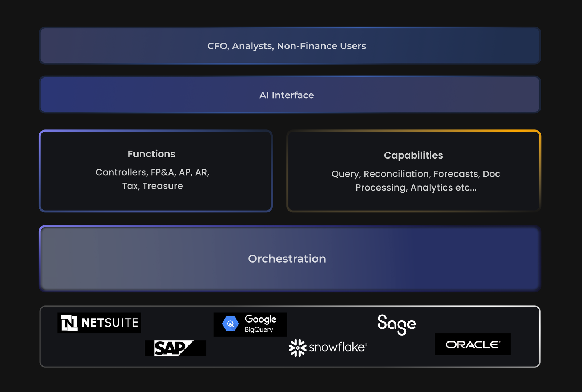The height and width of the screenshot is (392, 582).
Task: Click the "Processing, Analytics etc..." text line
Action: pyautogui.click(x=416, y=188)
